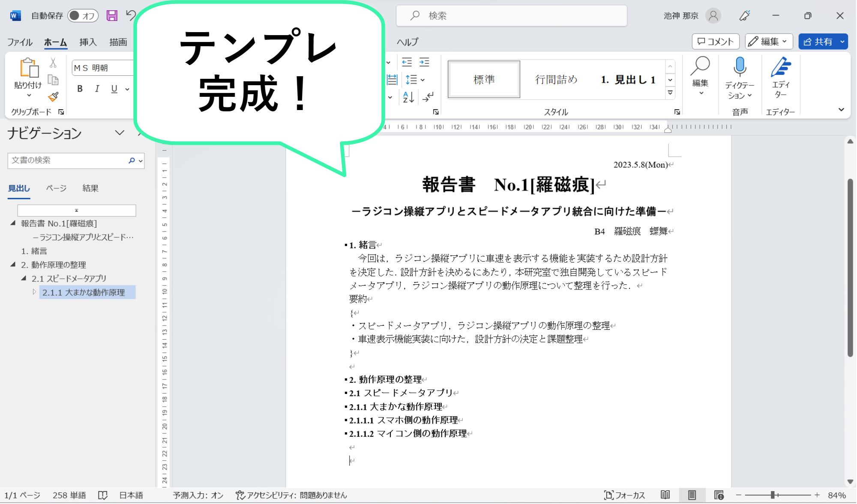The width and height of the screenshot is (857, 504).
Task: Undo the last action
Action: coord(131,15)
